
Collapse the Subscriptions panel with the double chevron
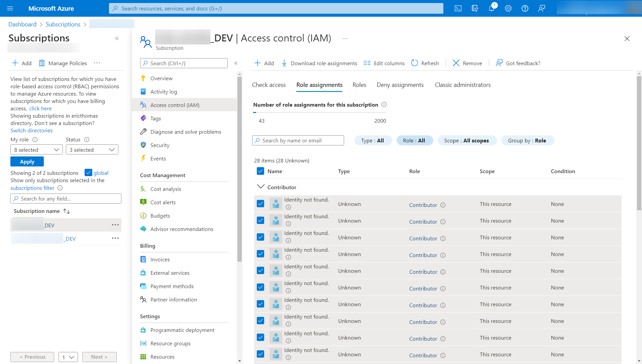[x=117, y=38]
